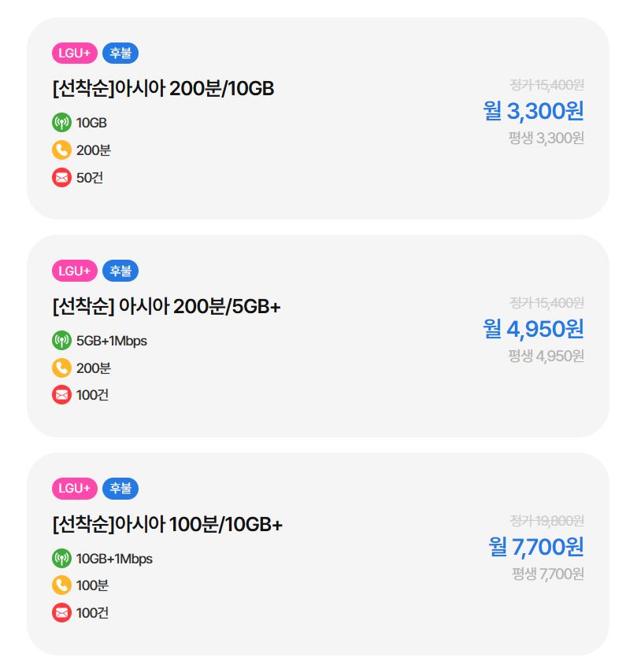Click the LGU+ badge on the 아시아 200분/5GB+ card
The height and width of the screenshot is (672, 626).
tap(75, 271)
